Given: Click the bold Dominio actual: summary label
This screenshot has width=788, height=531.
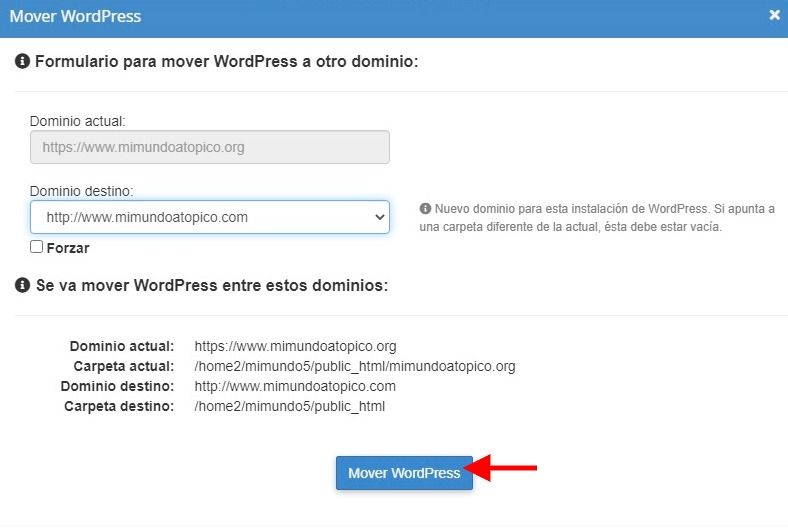Looking at the screenshot, I should (x=122, y=346).
